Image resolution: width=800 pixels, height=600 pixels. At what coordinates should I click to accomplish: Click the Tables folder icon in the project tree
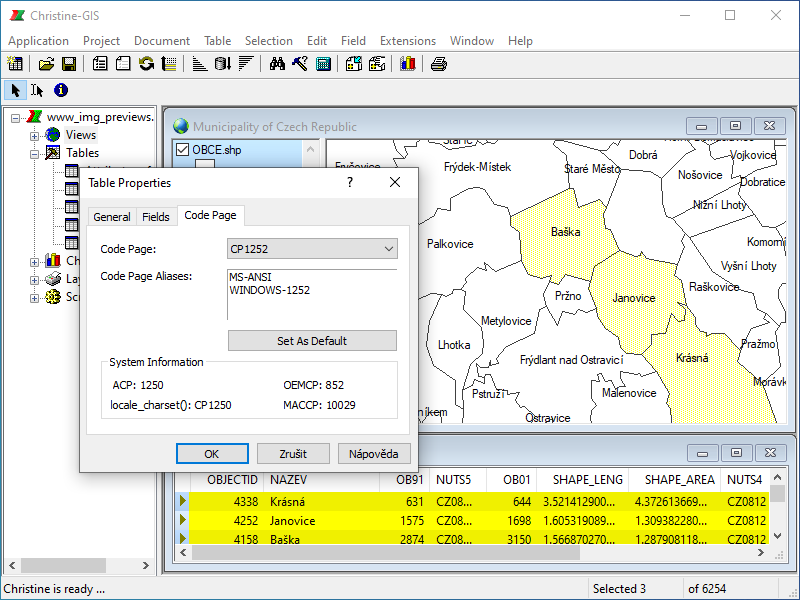[x=53, y=153]
